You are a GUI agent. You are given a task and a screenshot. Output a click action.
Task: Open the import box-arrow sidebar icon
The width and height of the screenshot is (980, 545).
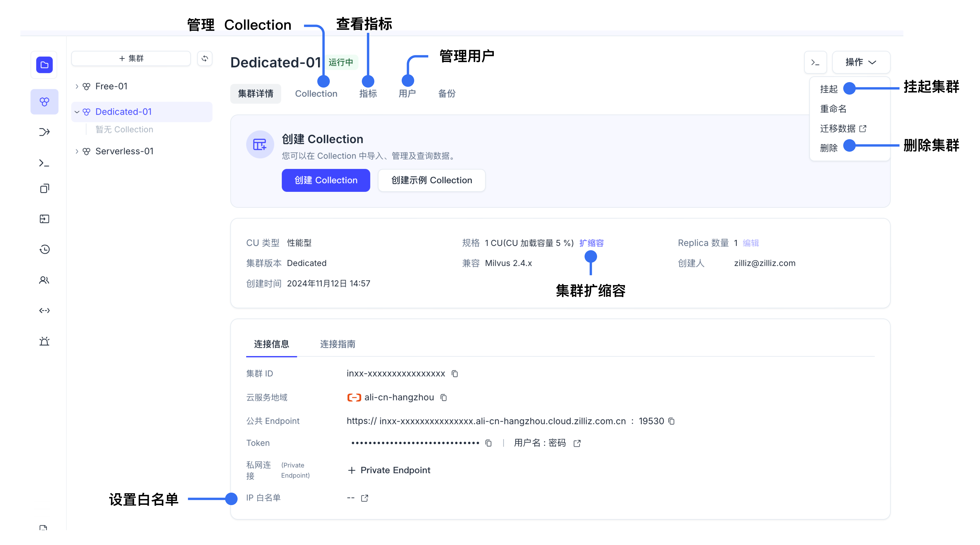tap(44, 219)
